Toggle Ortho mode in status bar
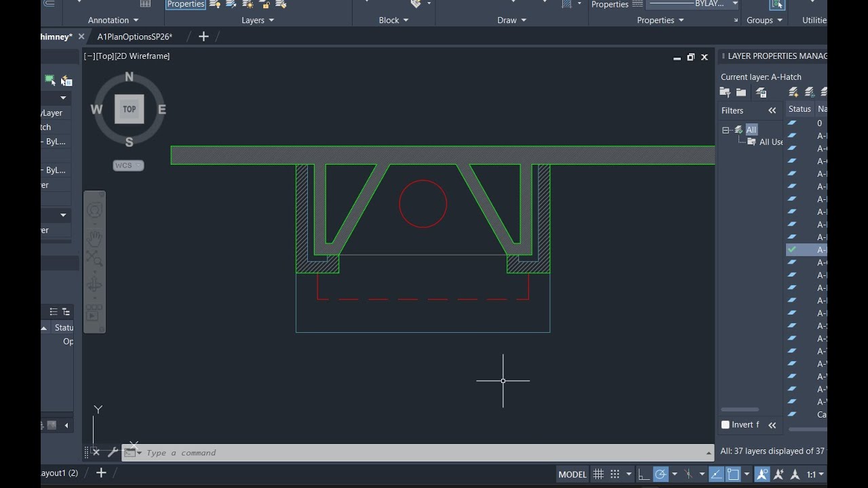The width and height of the screenshot is (868, 488). [644, 474]
